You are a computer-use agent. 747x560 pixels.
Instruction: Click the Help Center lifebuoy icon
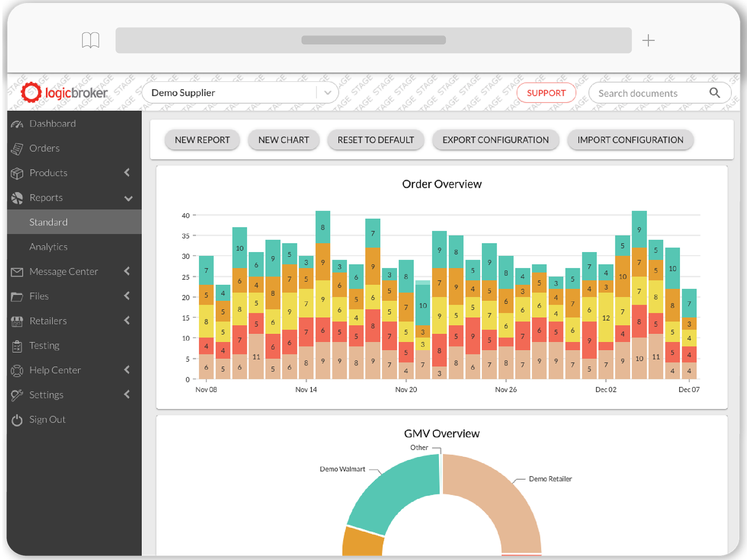17,371
